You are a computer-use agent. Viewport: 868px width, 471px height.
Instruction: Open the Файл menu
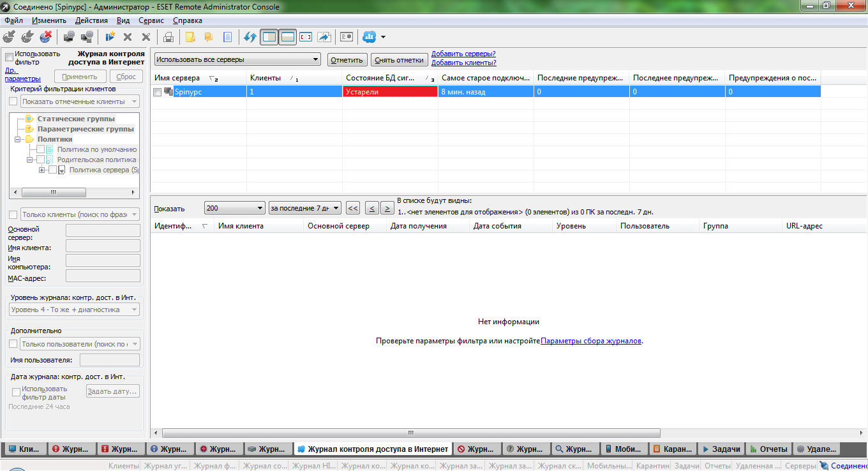point(13,20)
